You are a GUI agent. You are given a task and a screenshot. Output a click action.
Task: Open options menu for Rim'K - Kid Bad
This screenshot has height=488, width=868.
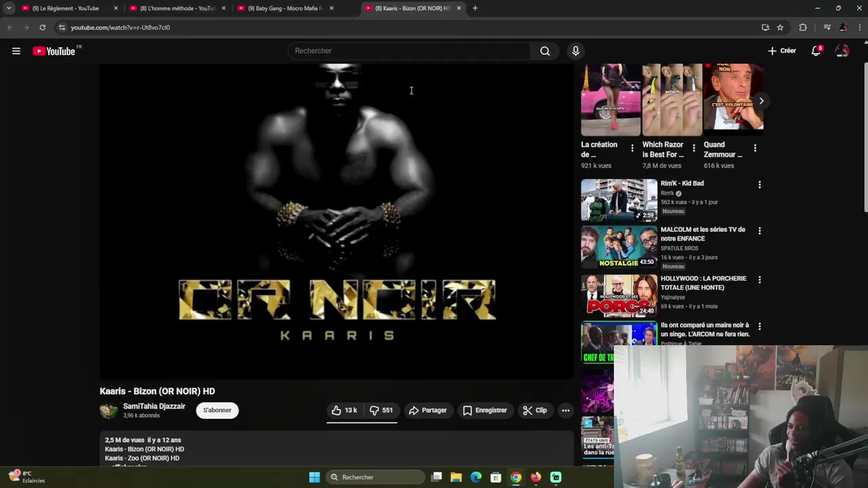coord(759,184)
